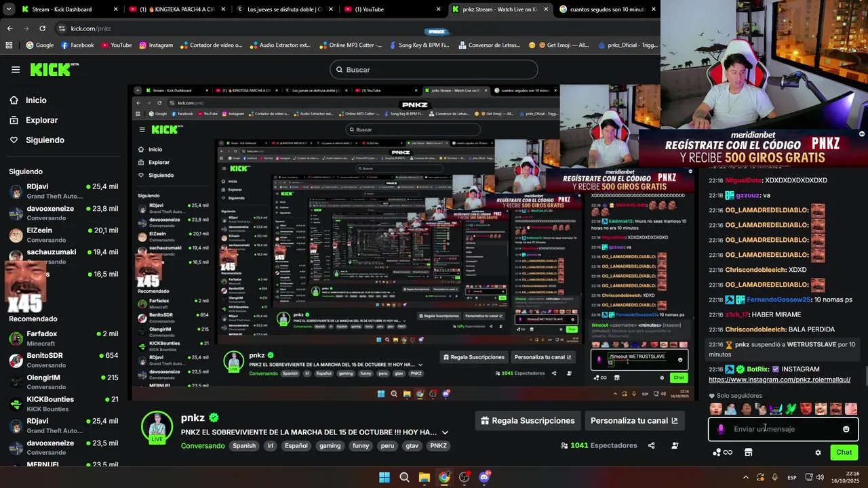Open Windows Start menu on taskbar
Viewport: 868px width, 488px height.
[x=384, y=477]
